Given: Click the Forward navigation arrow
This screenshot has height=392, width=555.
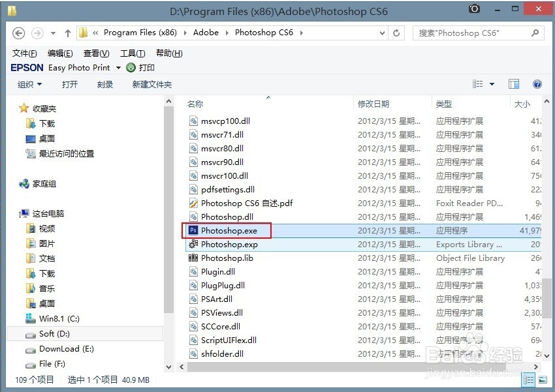Looking at the screenshot, I should (37, 33).
